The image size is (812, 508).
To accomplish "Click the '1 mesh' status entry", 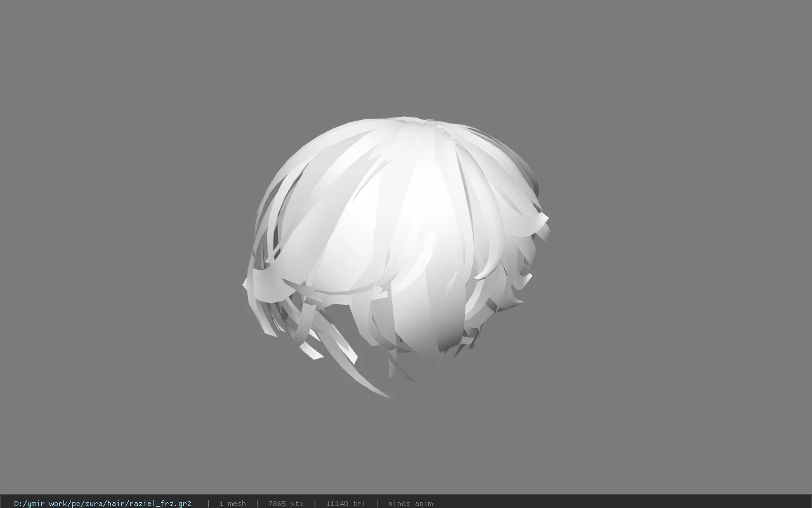I will click(233, 504).
